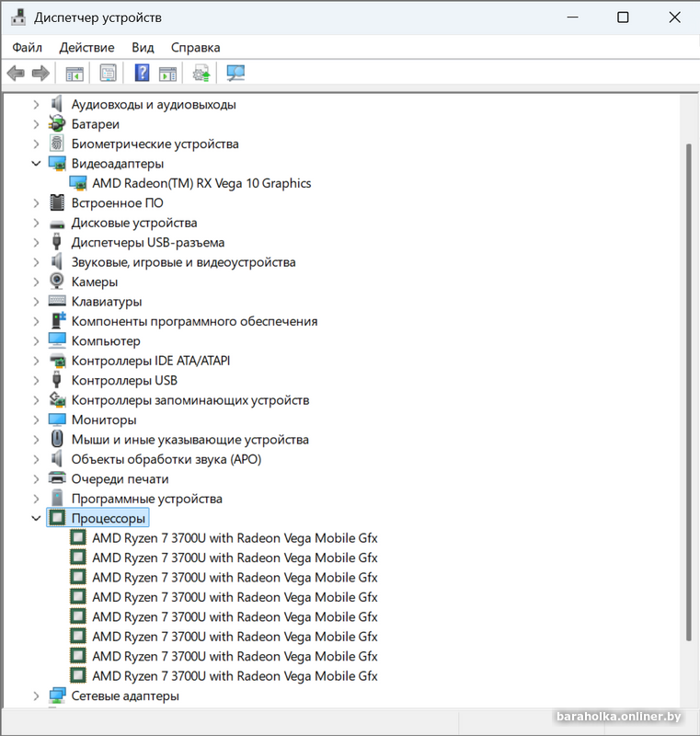
Task: Collapse the Процессоры category
Action: pyautogui.click(x=36, y=518)
